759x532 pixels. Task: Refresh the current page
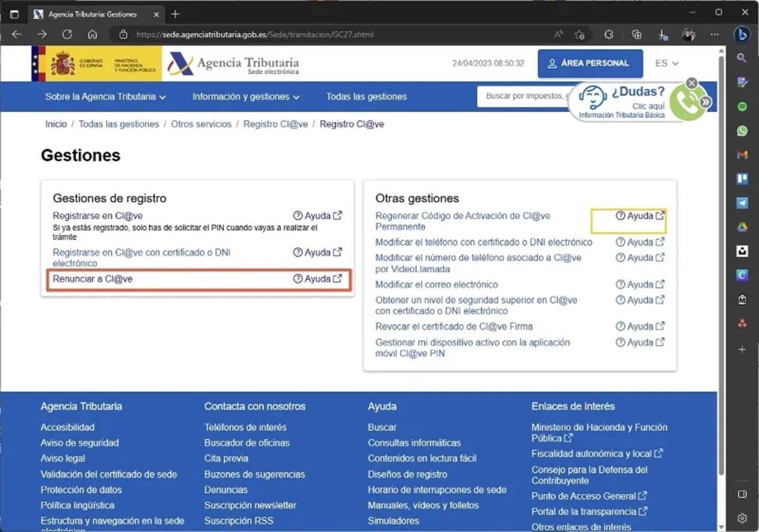pos(67,34)
